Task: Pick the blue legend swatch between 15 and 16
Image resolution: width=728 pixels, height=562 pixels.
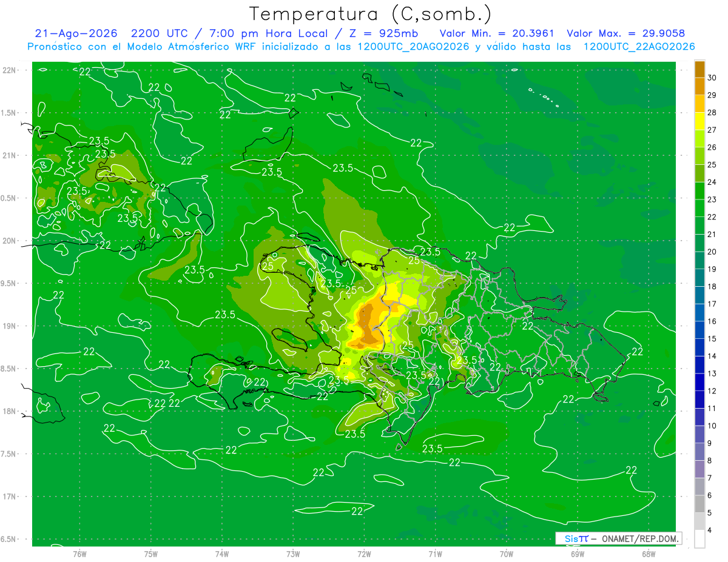Action: click(x=699, y=330)
